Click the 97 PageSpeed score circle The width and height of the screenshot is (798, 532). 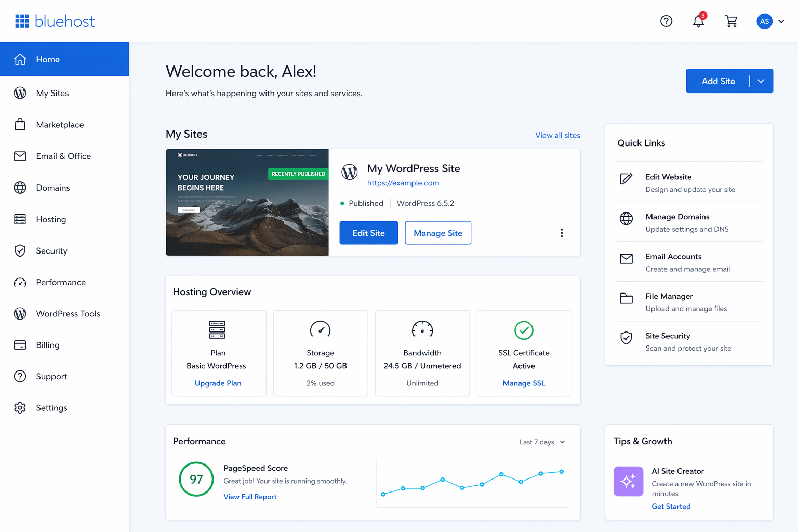tap(196, 479)
